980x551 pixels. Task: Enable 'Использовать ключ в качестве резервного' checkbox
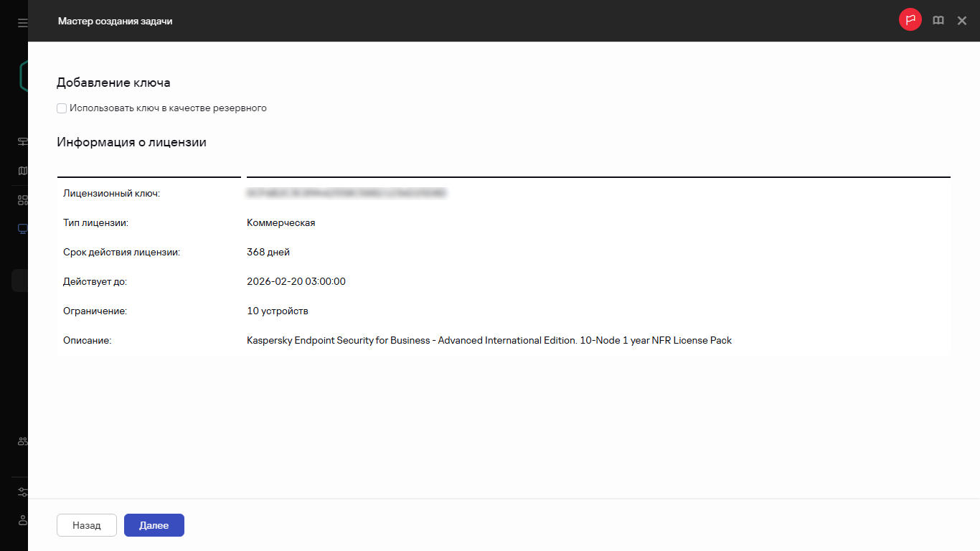[x=62, y=108]
